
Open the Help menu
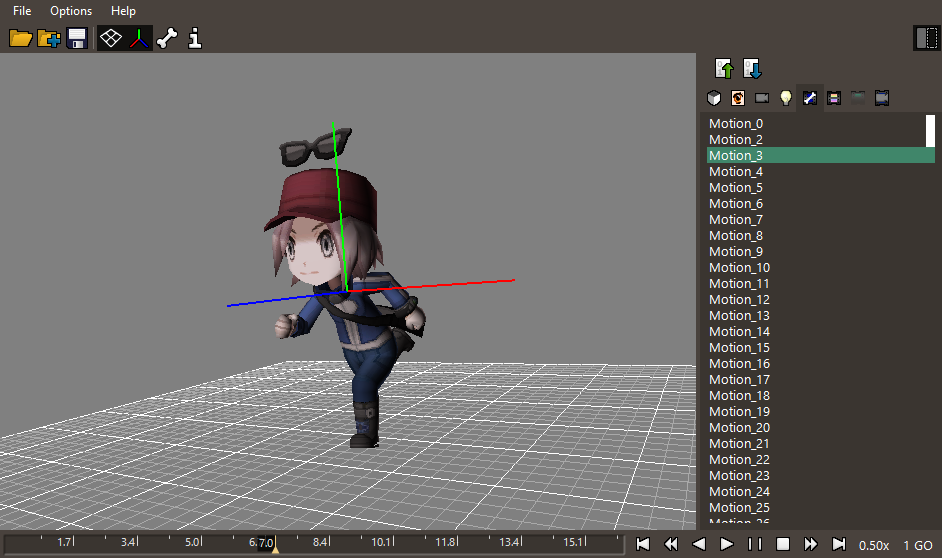pos(123,11)
